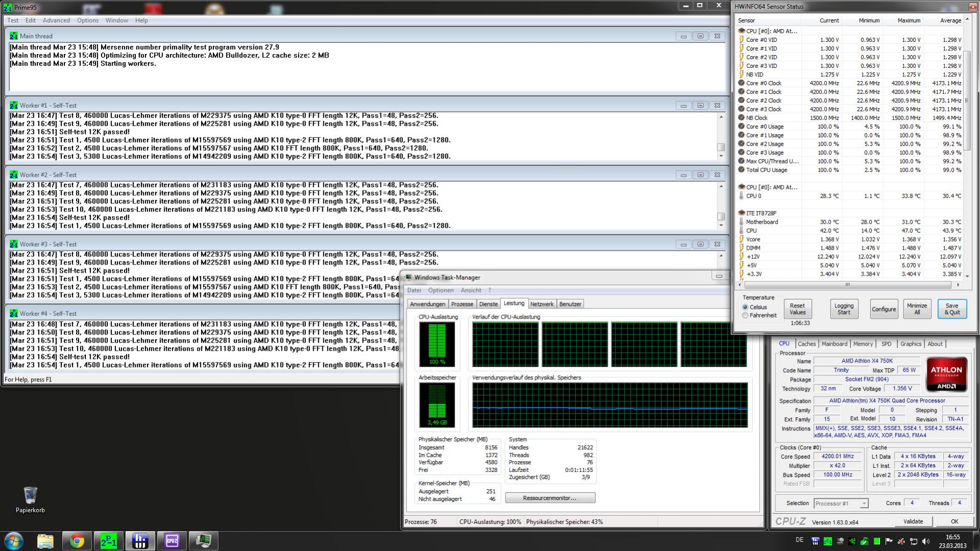Image resolution: width=980 pixels, height=551 pixels.
Task: Open the About tab in CPU-Z
Action: (935, 344)
